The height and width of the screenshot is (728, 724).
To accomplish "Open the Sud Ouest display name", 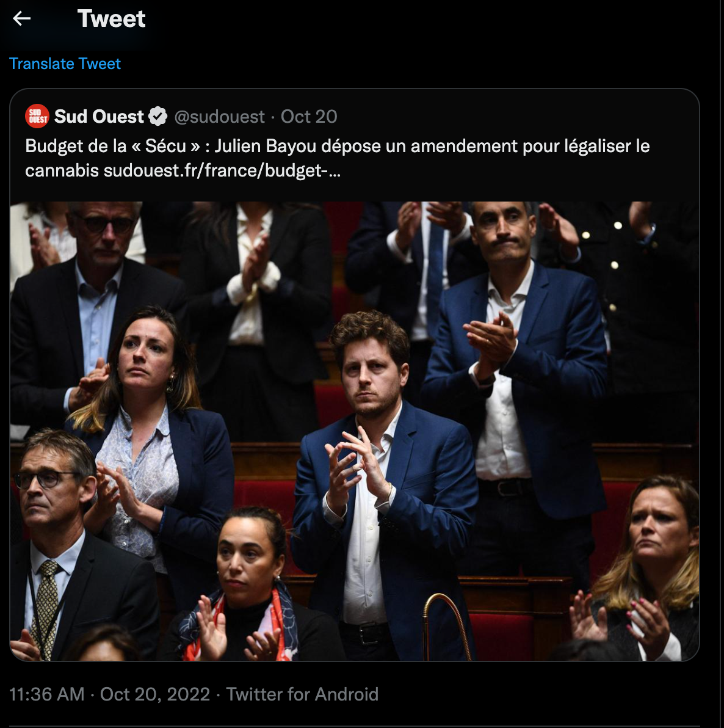I will click(x=99, y=116).
